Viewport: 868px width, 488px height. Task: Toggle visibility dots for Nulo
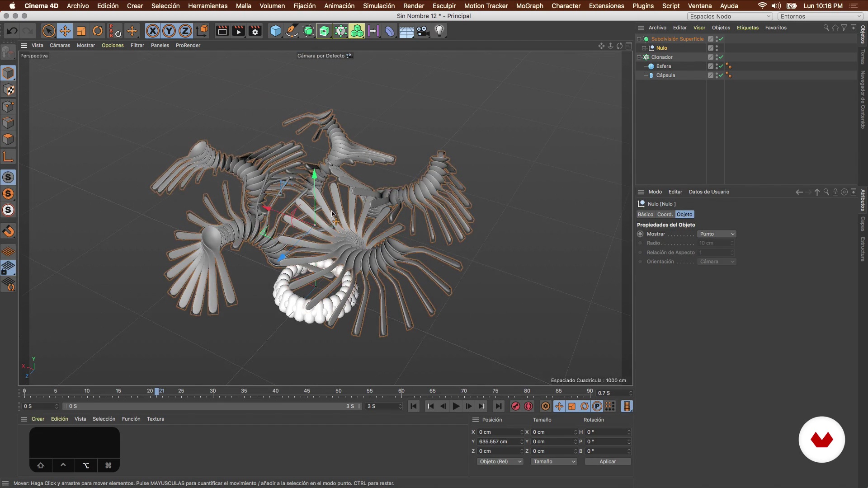[x=717, y=48]
